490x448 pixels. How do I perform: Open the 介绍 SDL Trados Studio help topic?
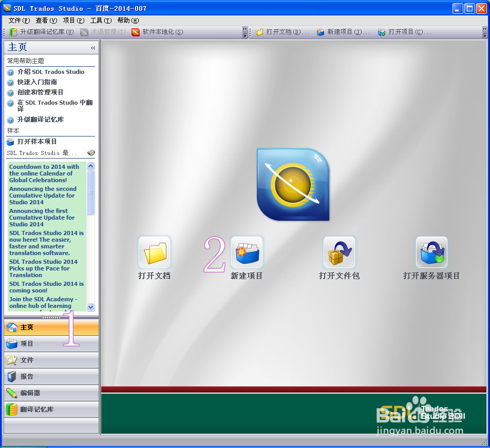coord(51,72)
